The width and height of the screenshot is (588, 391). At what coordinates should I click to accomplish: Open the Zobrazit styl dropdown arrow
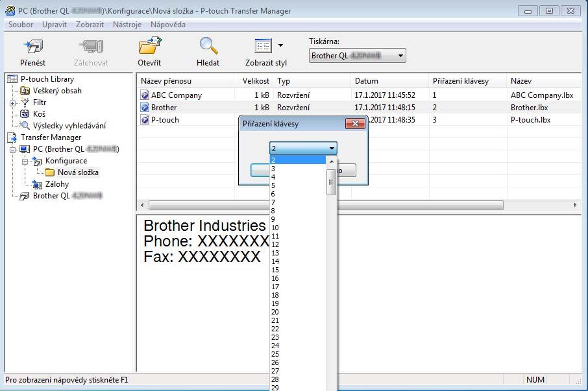pyautogui.click(x=280, y=45)
